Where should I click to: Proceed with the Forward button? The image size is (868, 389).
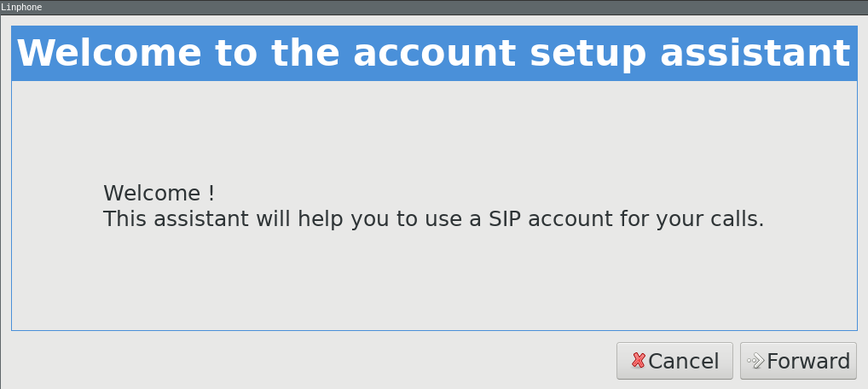798,361
